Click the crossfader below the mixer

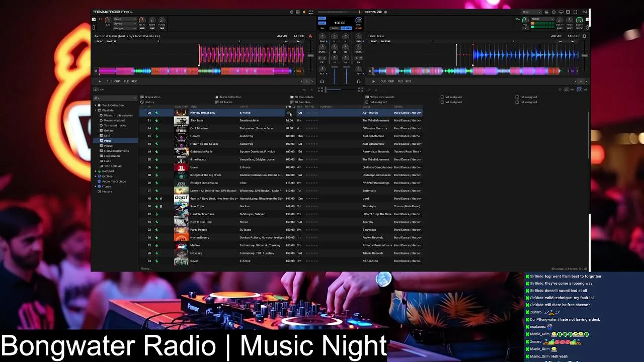pyautogui.click(x=340, y=89)
